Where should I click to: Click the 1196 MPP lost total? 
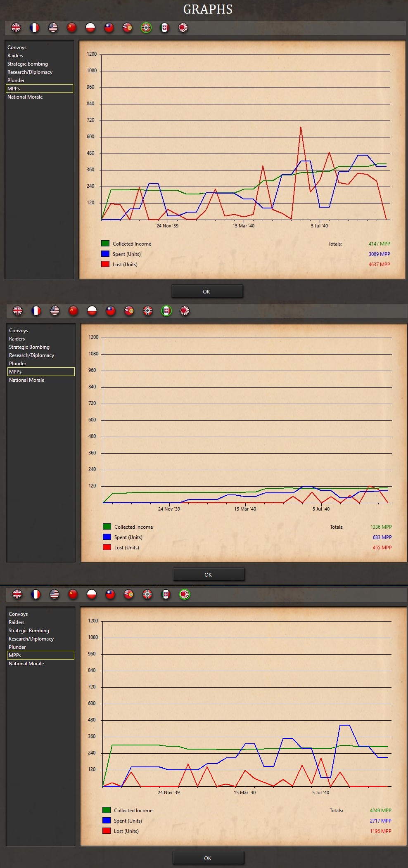click(x=380, y=831)
